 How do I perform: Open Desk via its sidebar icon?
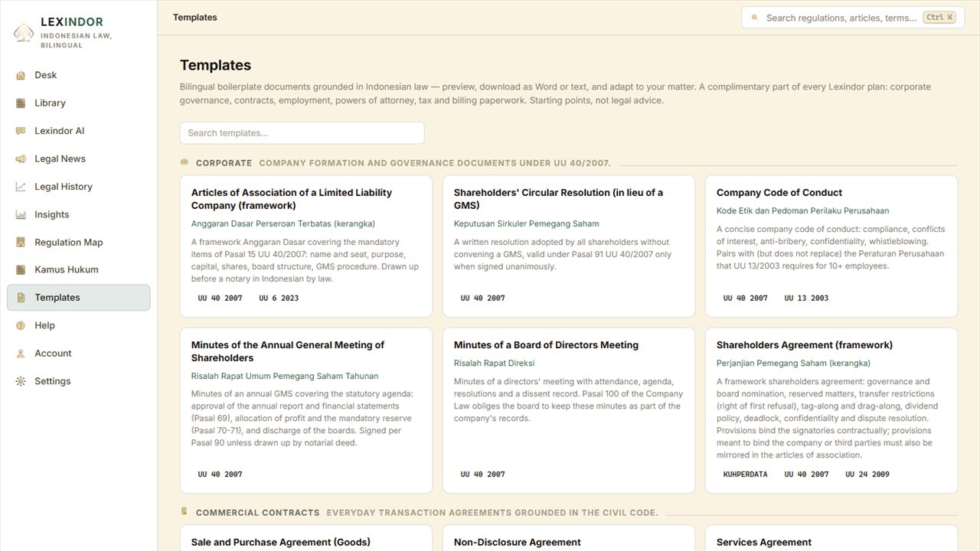pos(21,75)
